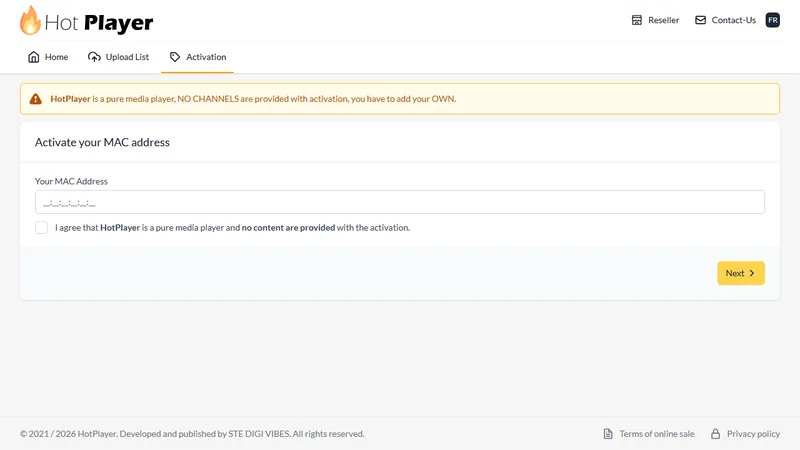Click the warning triangle icon in banner
Viewport: 800px width, 450px height.
click(36, 99)
